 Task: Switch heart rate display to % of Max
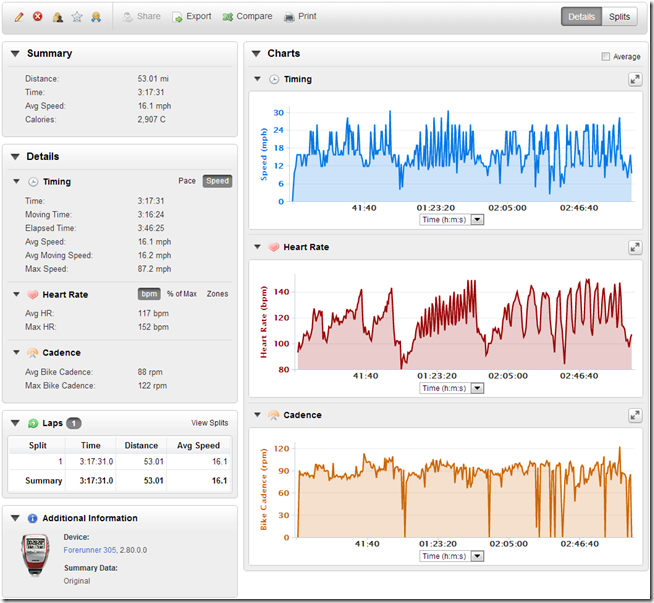click(x=181, y=294)
